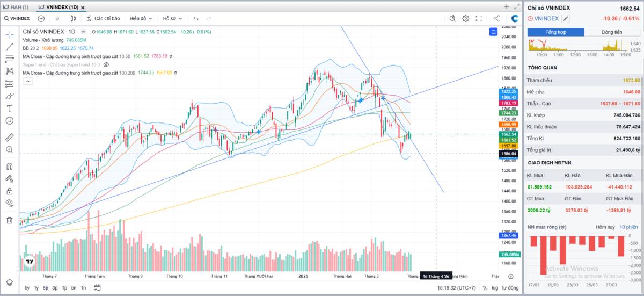Open the Biểu đồ dropdown

pos(141,18)
